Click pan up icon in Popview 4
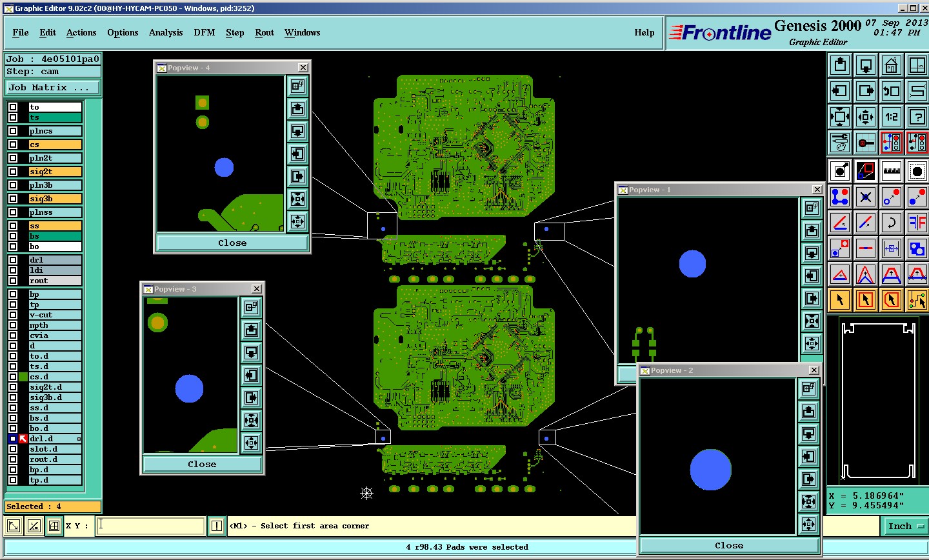 pos(297,108)
